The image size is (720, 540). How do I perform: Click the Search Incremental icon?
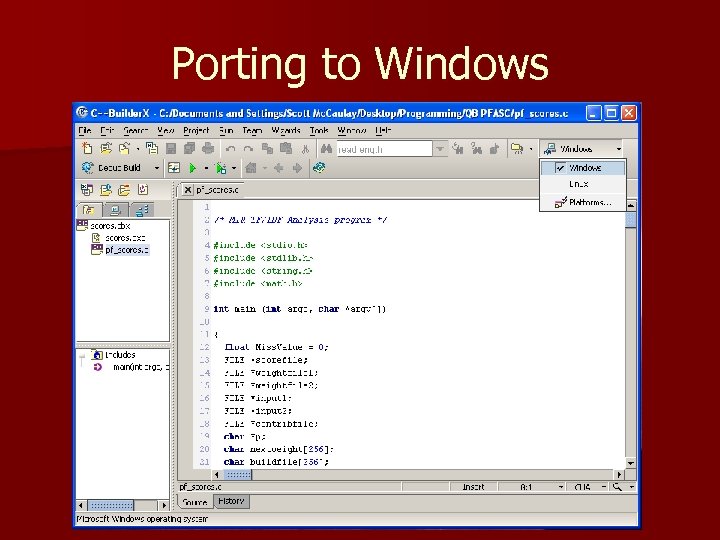(x=495, y=148)
